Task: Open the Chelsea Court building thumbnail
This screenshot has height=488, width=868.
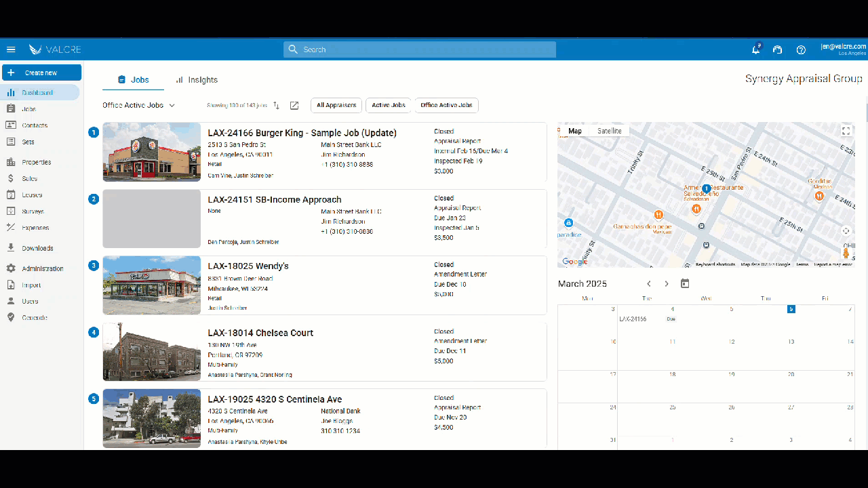Action: tap(152, 352)
